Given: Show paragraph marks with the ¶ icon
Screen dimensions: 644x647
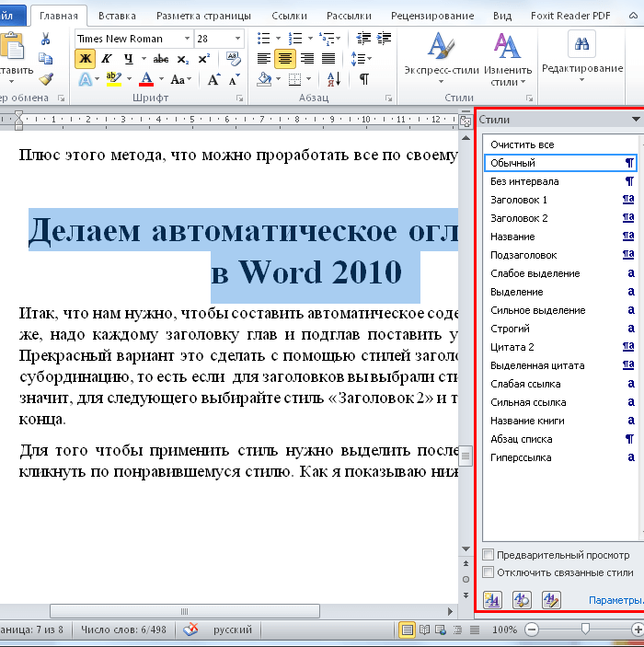Looking at the screenshot, I should (364, 79).
